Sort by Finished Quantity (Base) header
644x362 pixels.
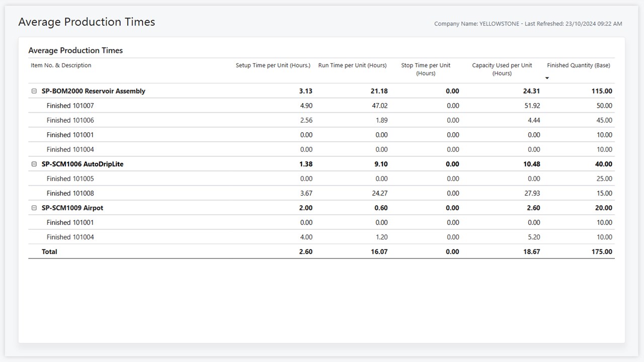click(x=579, y=65)
